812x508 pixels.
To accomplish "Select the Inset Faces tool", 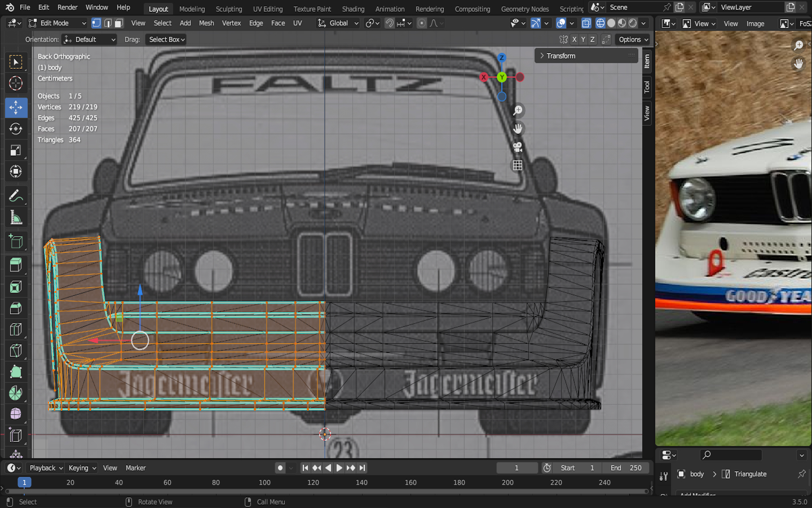I will tap(16, 287).
